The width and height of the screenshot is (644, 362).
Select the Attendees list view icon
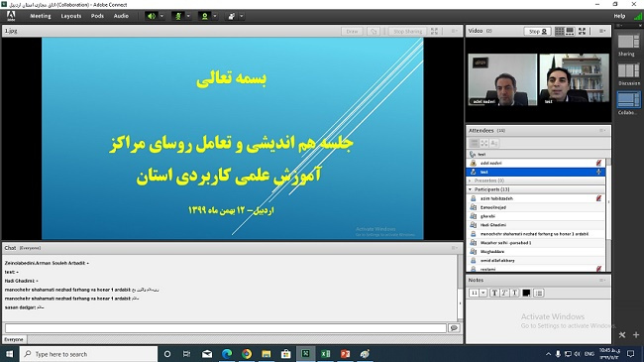[x=474, y=143]
